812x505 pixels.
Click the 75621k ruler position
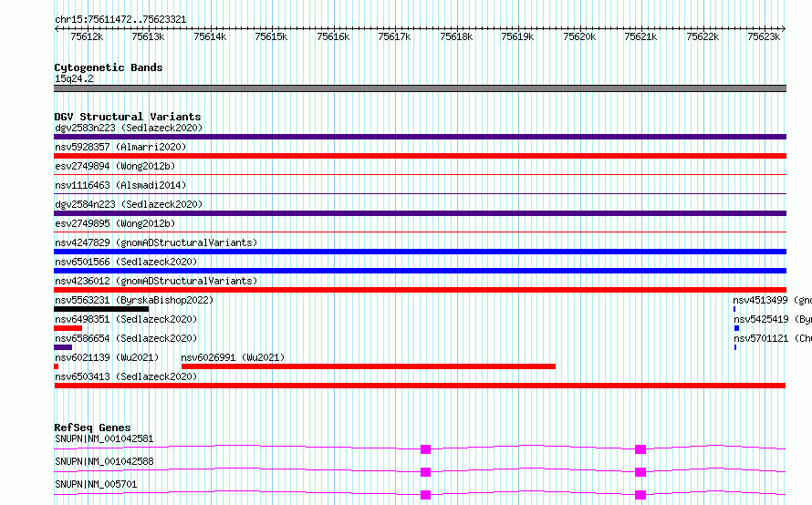click(640, 36)
